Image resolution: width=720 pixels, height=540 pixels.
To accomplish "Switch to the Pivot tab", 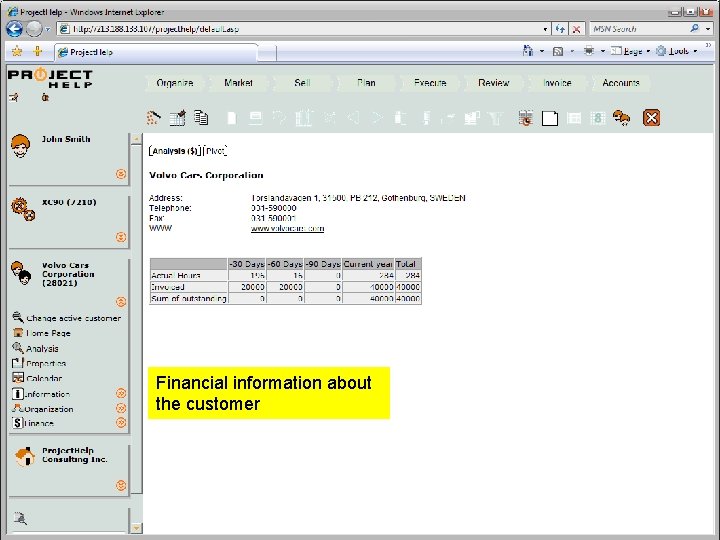I will click(x=215, y=151).
